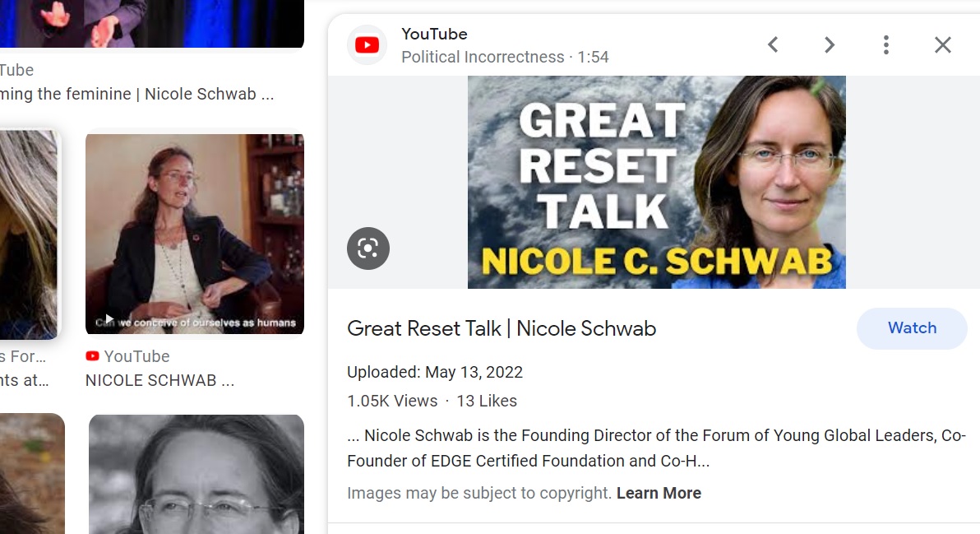Viewport: 980px width, 534px height.
Task: Go to next image result arrow
Action: [830, 45]
